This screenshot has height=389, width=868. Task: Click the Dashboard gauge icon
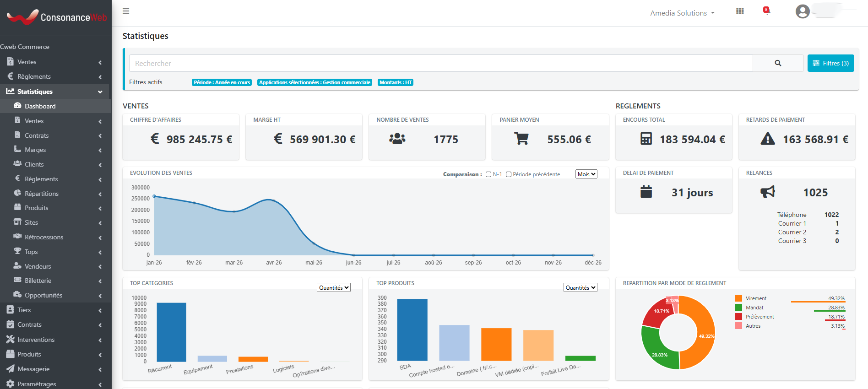click(17, 106)
